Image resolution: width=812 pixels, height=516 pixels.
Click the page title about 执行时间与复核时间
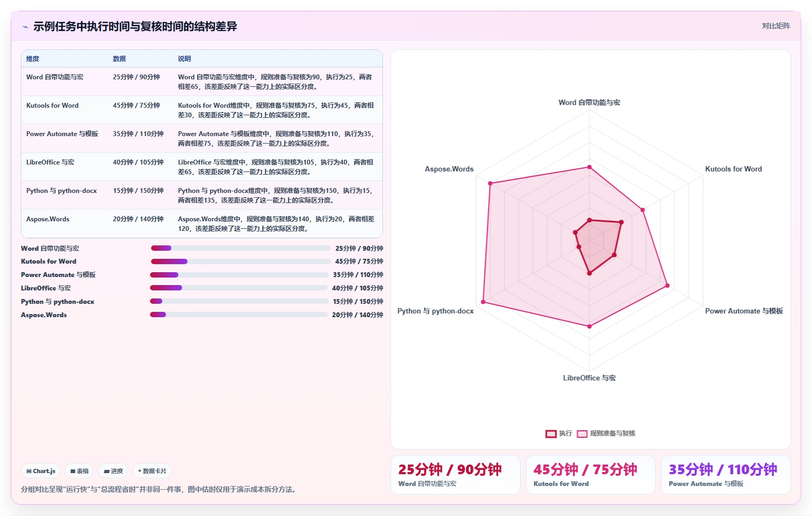[x=135, y=26]
